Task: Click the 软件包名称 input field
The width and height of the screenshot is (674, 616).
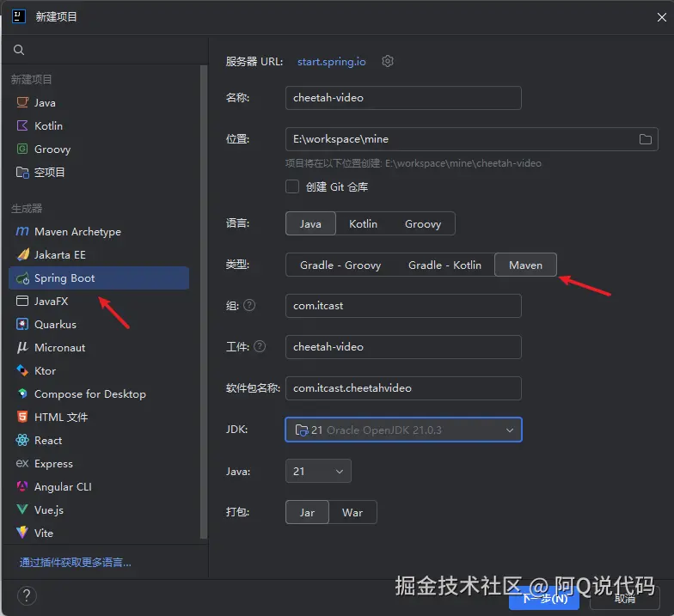Action: (x=403, y=388)
